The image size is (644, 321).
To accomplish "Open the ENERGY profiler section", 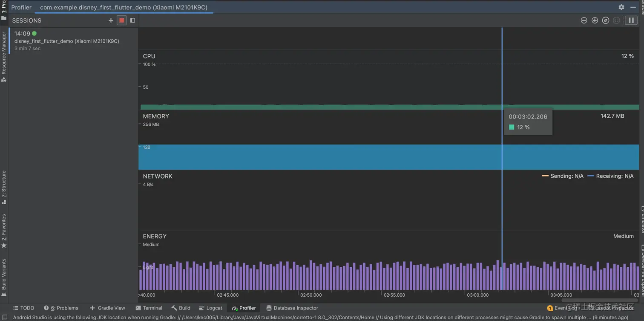I will [x=155, y=237].
